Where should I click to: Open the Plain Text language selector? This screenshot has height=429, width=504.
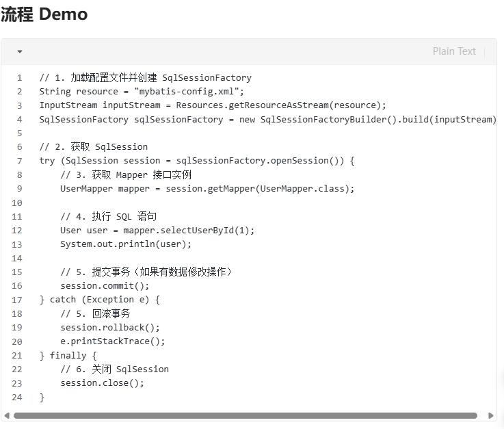454,51
